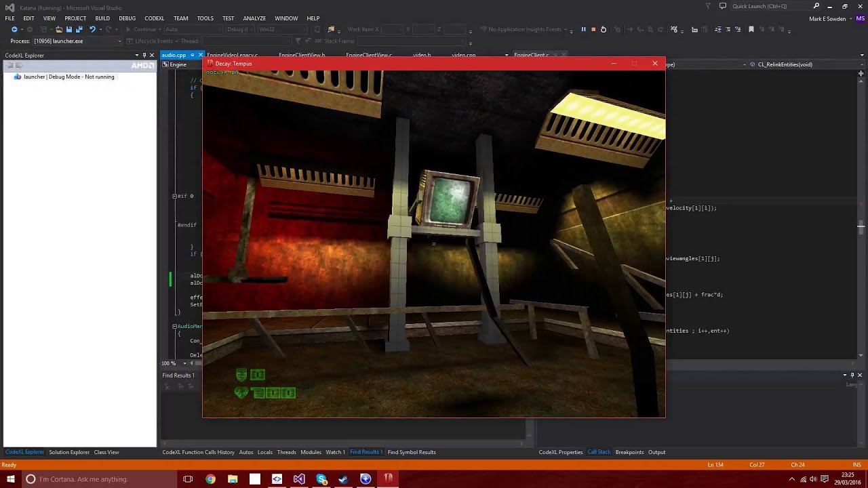
Task: Pause debugging with the Break All icon
Action: click(583, 30)
